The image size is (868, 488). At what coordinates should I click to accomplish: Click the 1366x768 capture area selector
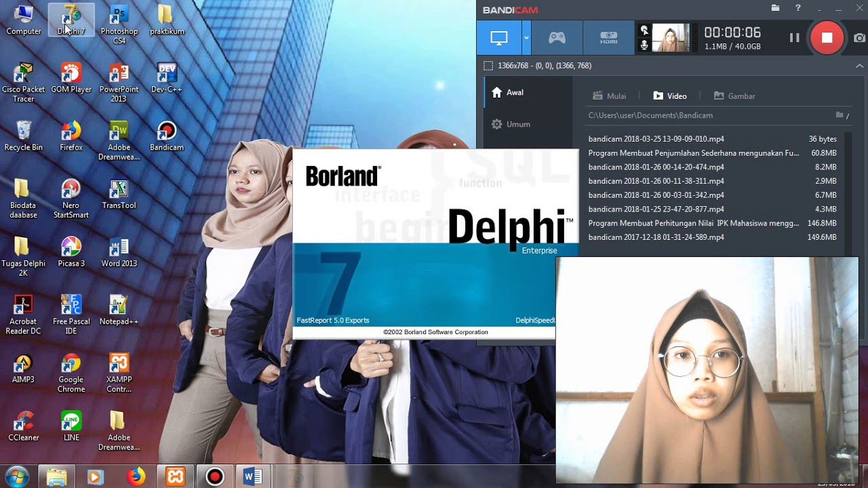pyautogui.click(x=537, y=66)
